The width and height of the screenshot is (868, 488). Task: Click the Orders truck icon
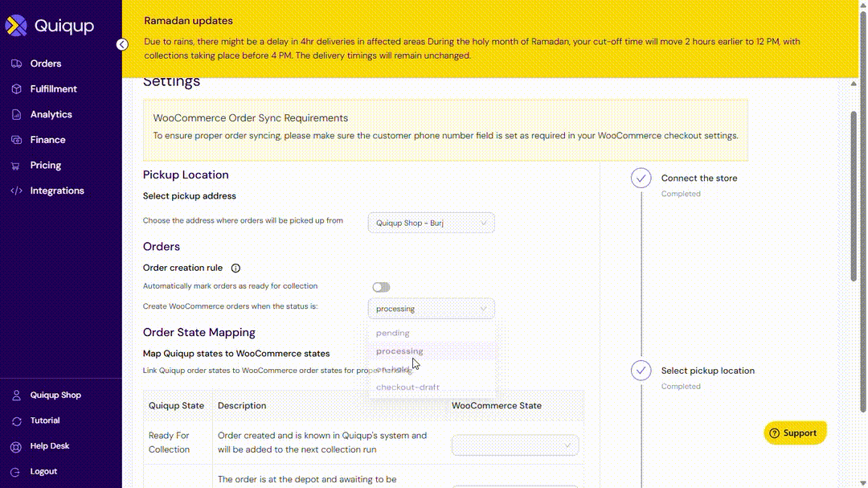(16, 64)
